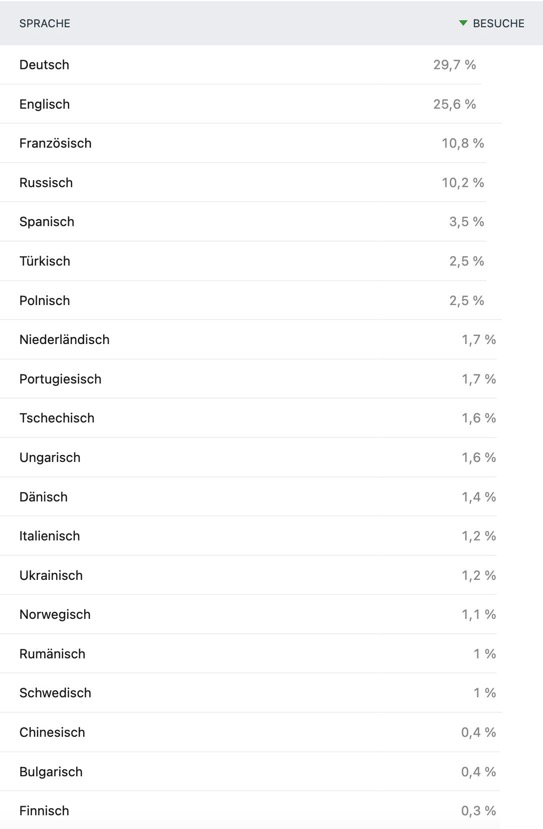The image size is (543, 829).
Task: Select the Türkisch row
Action: click(271, 261)
